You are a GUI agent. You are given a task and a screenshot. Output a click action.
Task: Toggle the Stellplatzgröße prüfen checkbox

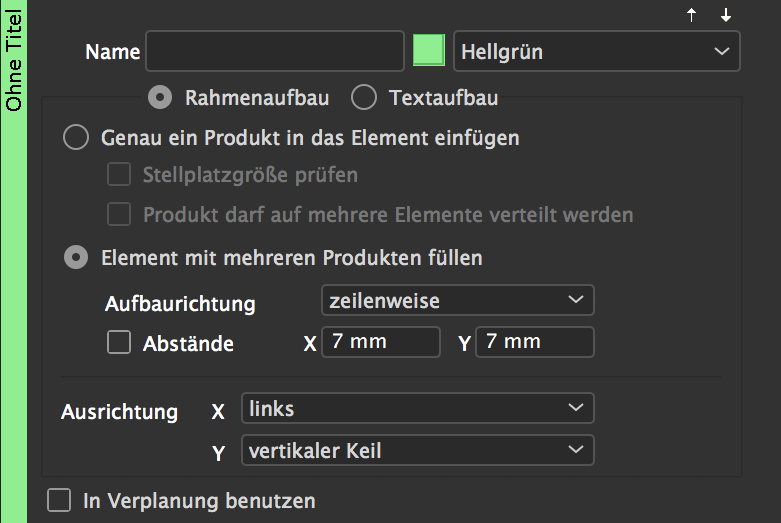119,174
